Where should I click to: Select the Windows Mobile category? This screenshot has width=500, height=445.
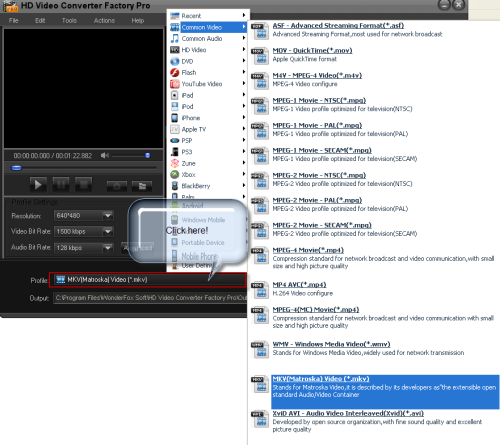[x=203, y=220]
